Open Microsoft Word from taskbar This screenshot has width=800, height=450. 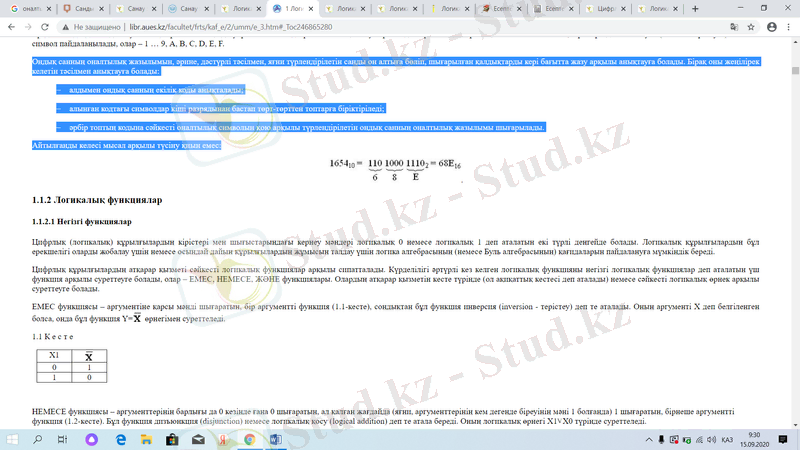[276, 439]
